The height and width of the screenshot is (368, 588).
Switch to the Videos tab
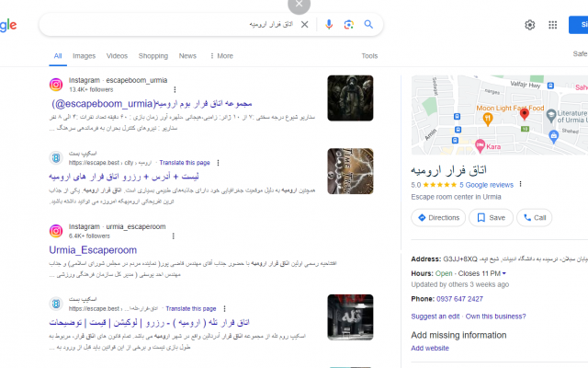coord(117,56)
